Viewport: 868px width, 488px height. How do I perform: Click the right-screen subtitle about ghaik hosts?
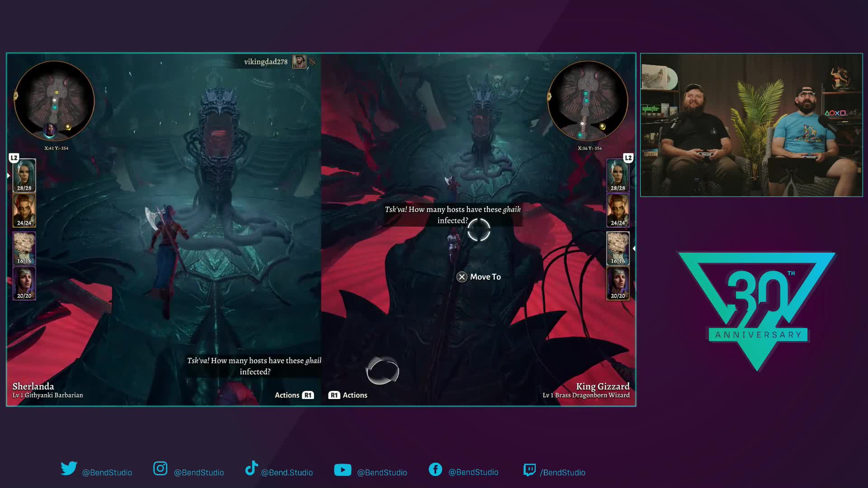(x=453, y=215)
